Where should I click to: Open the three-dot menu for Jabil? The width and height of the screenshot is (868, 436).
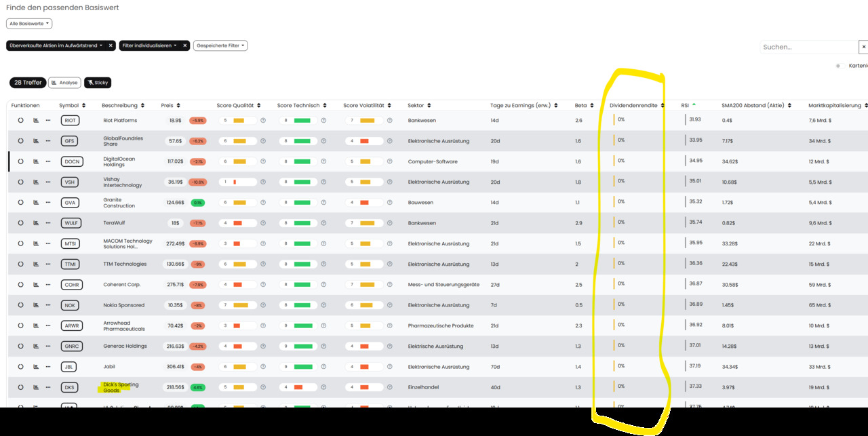point(48,367)
